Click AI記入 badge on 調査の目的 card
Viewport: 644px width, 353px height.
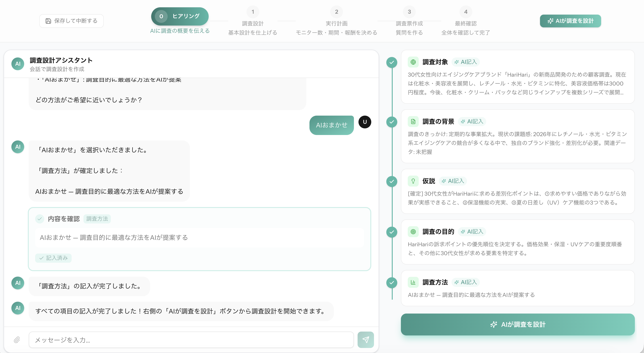pyautogui.click(x=472, y=231)
